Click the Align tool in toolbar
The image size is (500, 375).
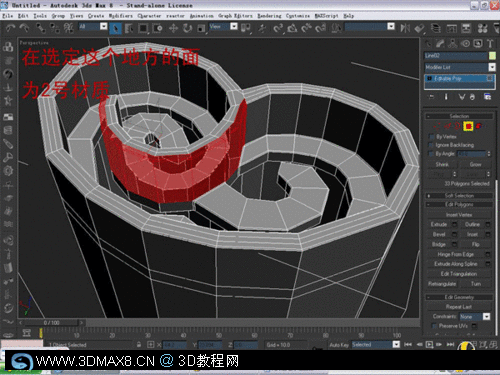pos(419,28)
